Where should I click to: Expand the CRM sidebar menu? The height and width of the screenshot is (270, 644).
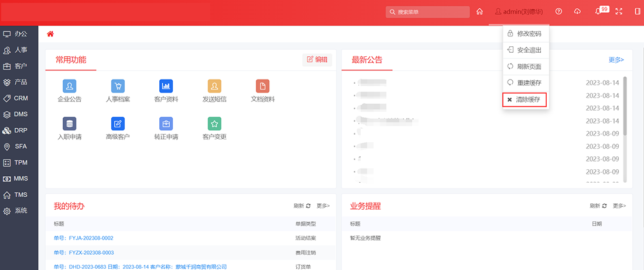20,98
